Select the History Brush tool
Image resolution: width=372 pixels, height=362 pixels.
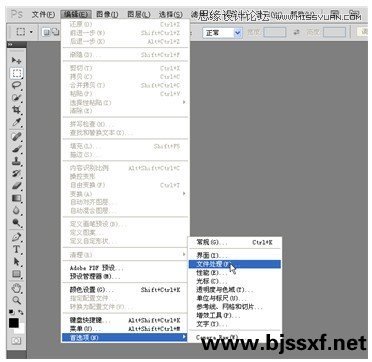(16, 174)
